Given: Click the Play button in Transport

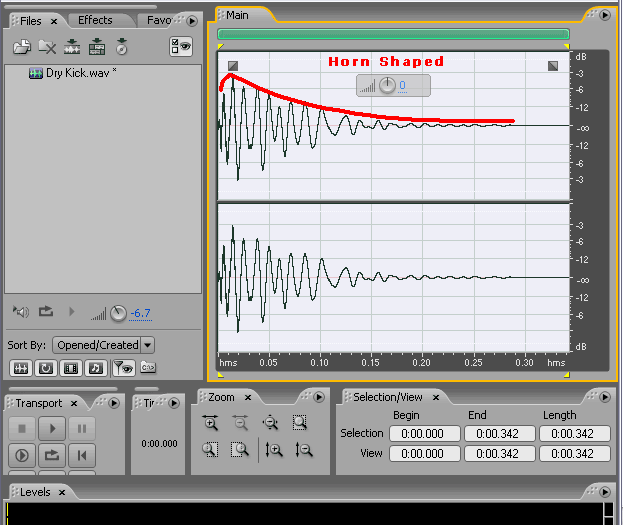Looking at the screenshot, I should pos(52,429).
